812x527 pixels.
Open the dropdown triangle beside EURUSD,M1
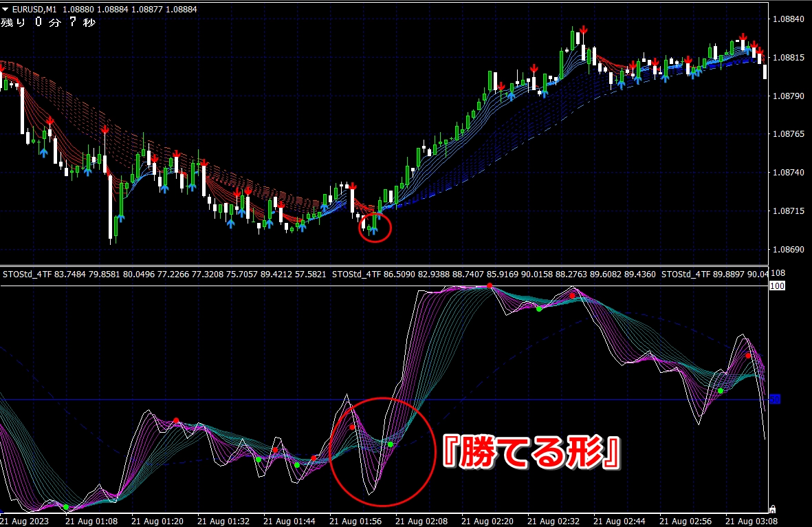point(6,9)
